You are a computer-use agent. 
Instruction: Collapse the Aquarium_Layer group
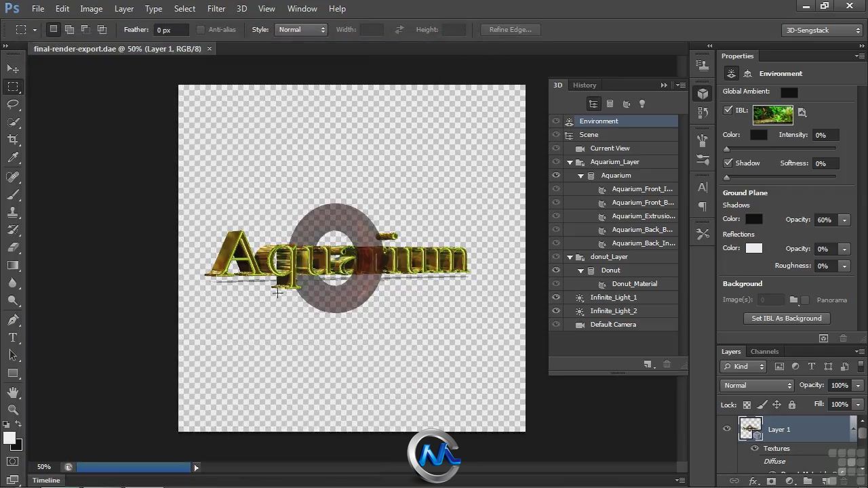point(570,162)
